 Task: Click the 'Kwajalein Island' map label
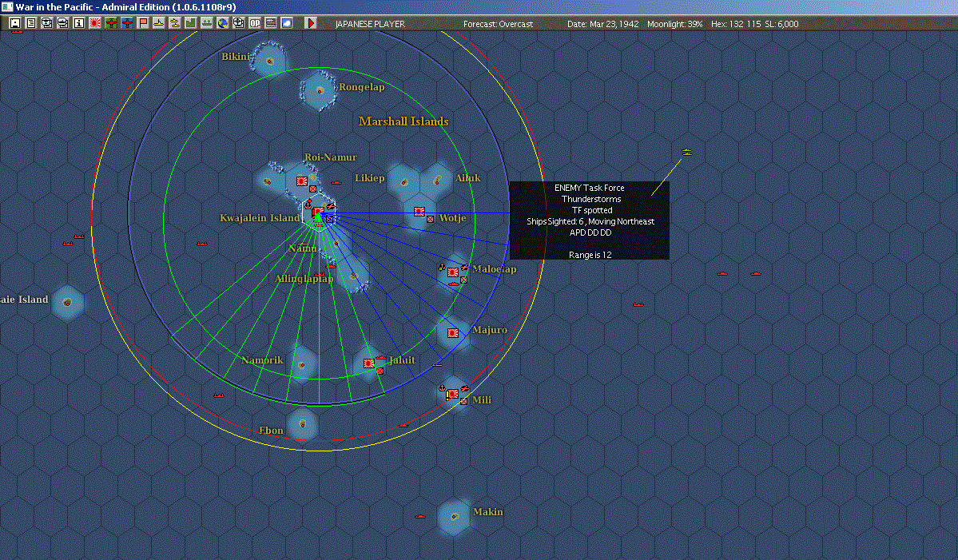click(260, 218)
